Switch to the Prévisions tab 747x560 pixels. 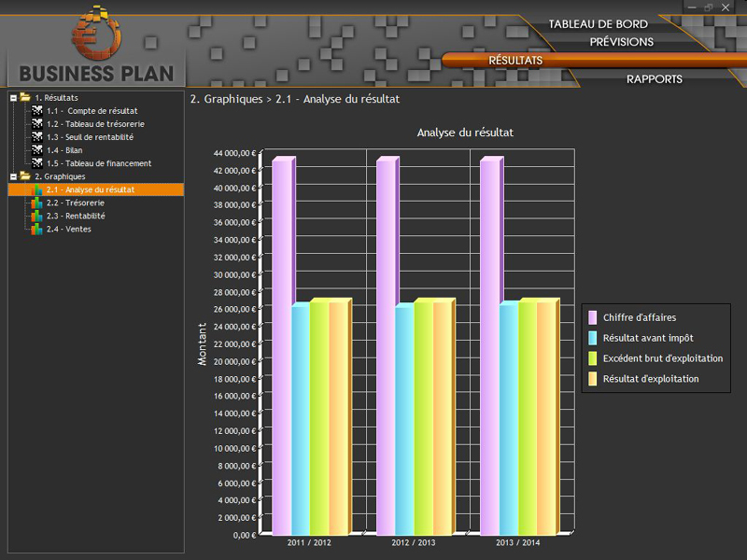(x=621, y=42)
